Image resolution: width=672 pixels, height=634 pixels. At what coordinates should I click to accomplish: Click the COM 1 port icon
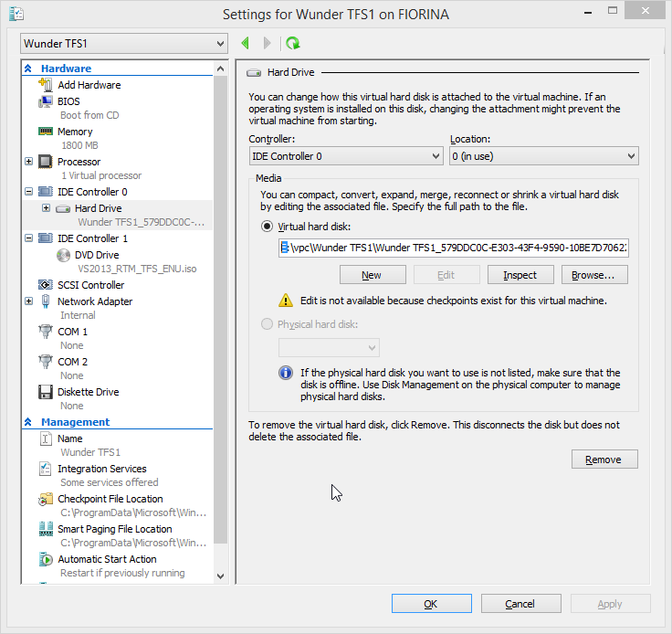pos(46,332)
